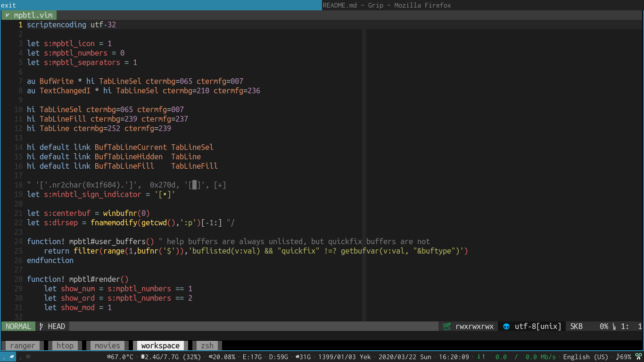Image resolution: width=644 pixels, height=362 pixels.
Task: Click 'fnamemodify' on line 22
Action: (114, 222)
